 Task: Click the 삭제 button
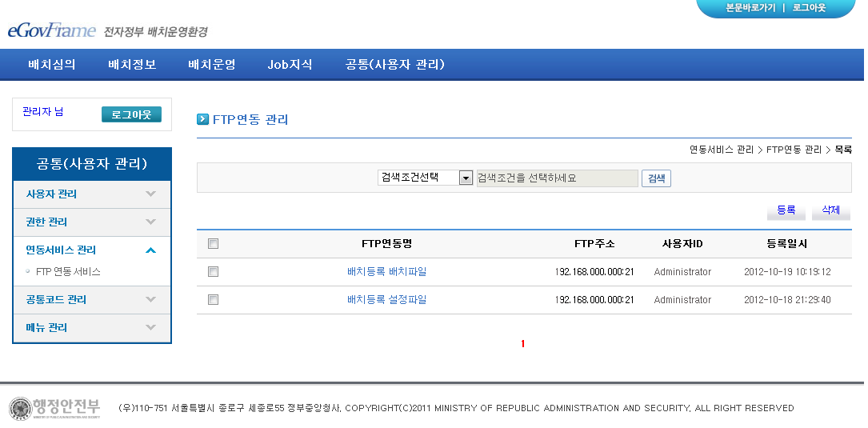pos(830,210)
